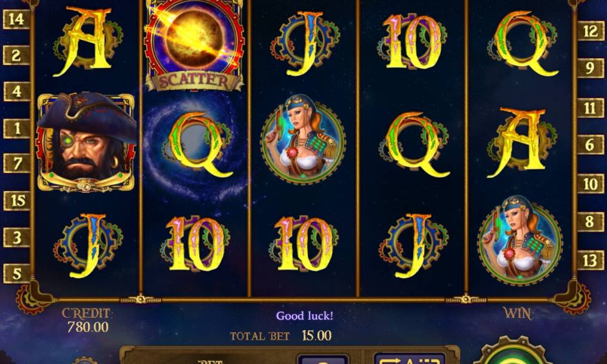Select the pirate captain symbol

tap(87, 142)
